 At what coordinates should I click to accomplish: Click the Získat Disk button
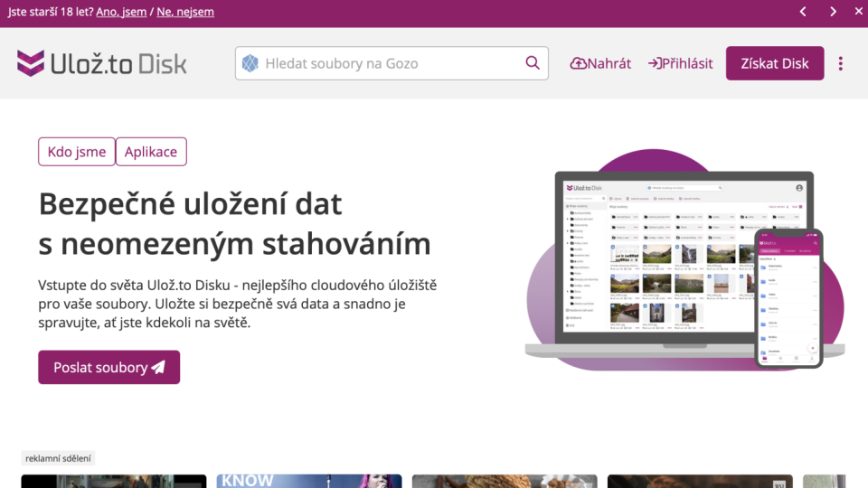[x=775, y=63]
